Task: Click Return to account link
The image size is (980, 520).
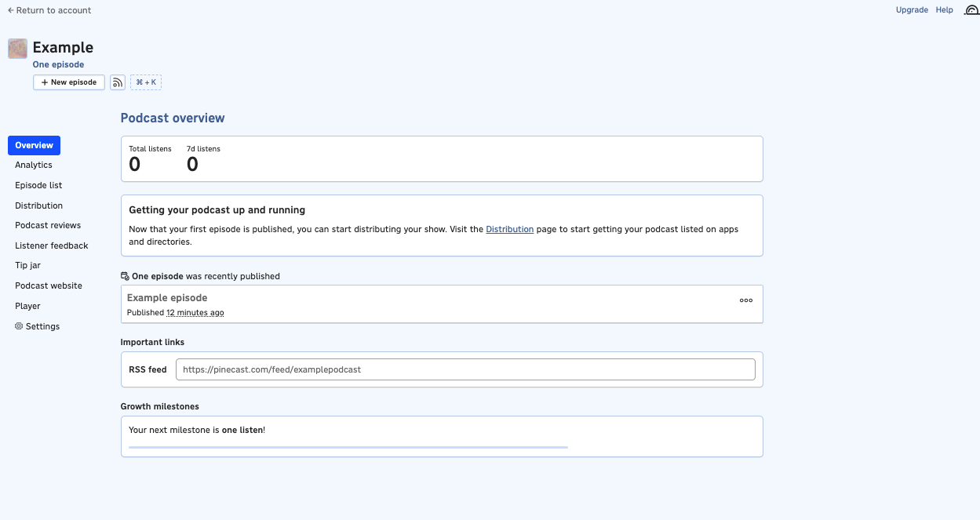Action: 49,10
